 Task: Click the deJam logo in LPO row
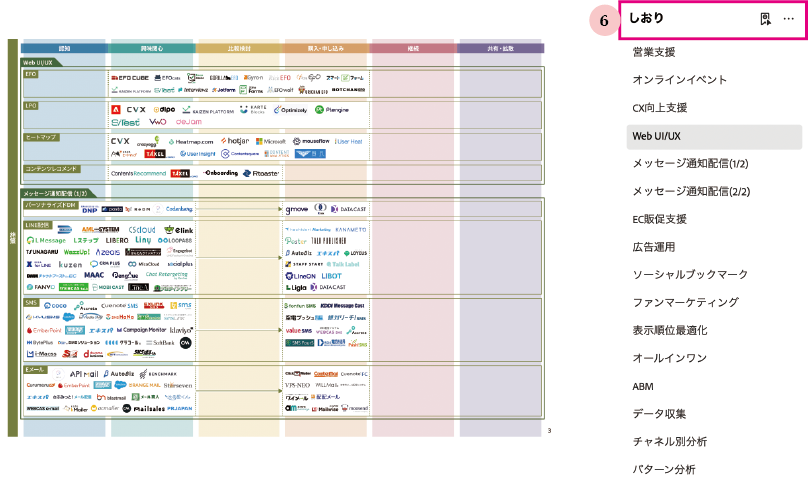189,122
